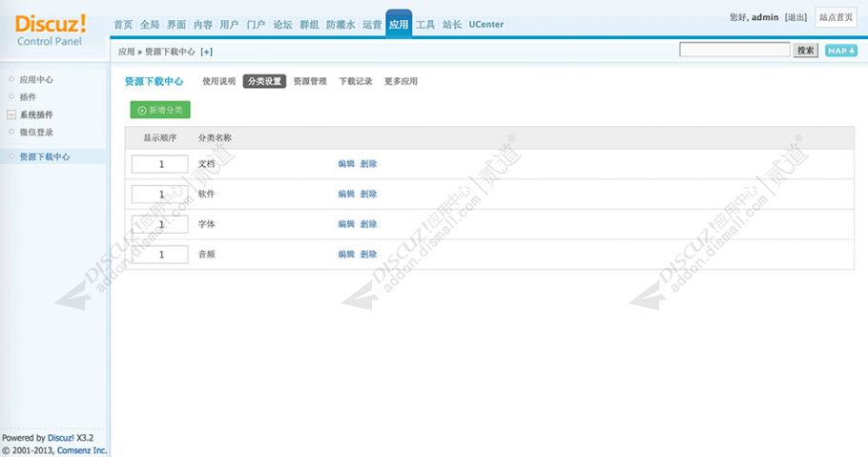Click the 文档 category name
This screenshot has height=457, width=868.
[206, 164]
